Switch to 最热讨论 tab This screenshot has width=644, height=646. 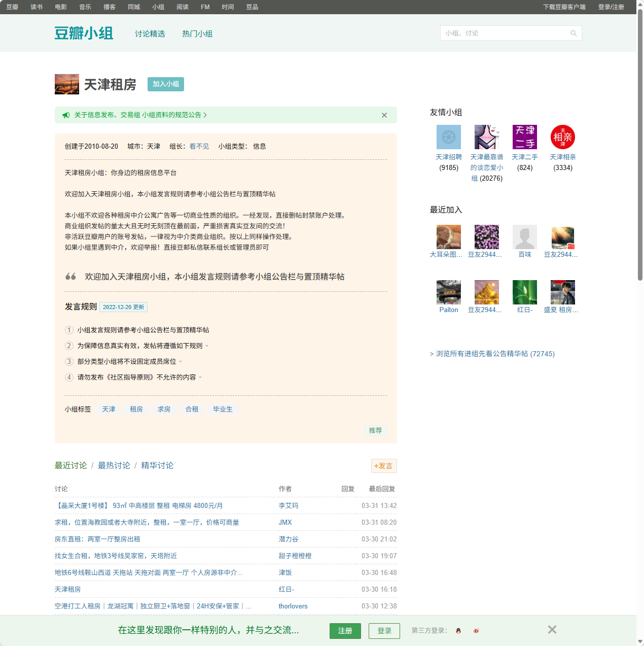[114, 465]
